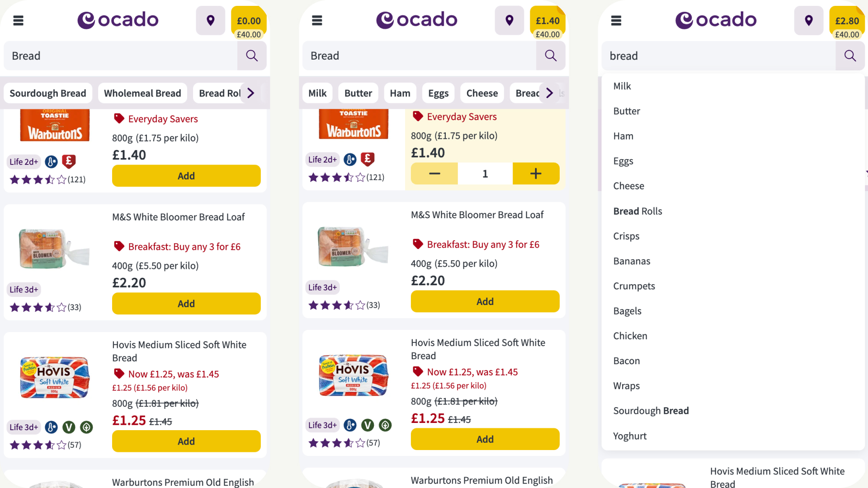Click vegetarian V icon on left Hovis bread
This screenshot has height=488, width=868.
pyautogui.click(x=69, y=427)
